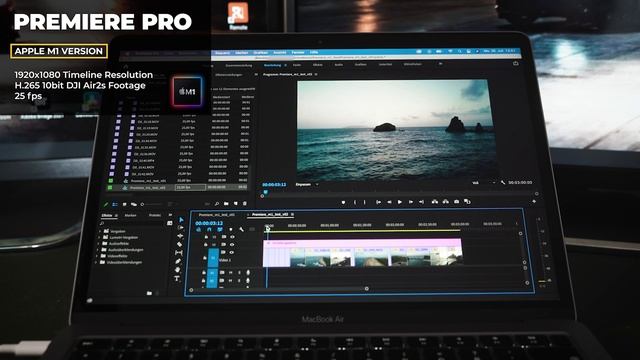Open timeline display settings wrench
Image resolution: width=640 pixels, height=360 pixels.
[x=241, y=230]
